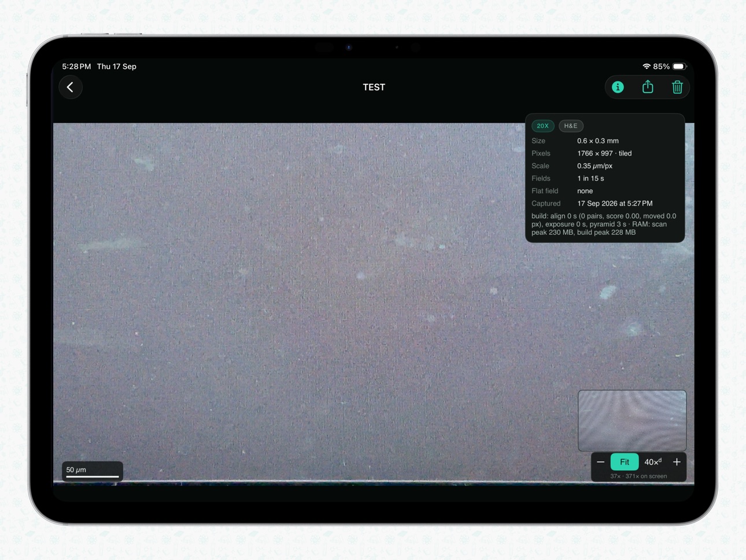The width and height of the screenshot is (746, 560).
Task: Tap the 5:28 PM clock
Action: pos(76,67)
